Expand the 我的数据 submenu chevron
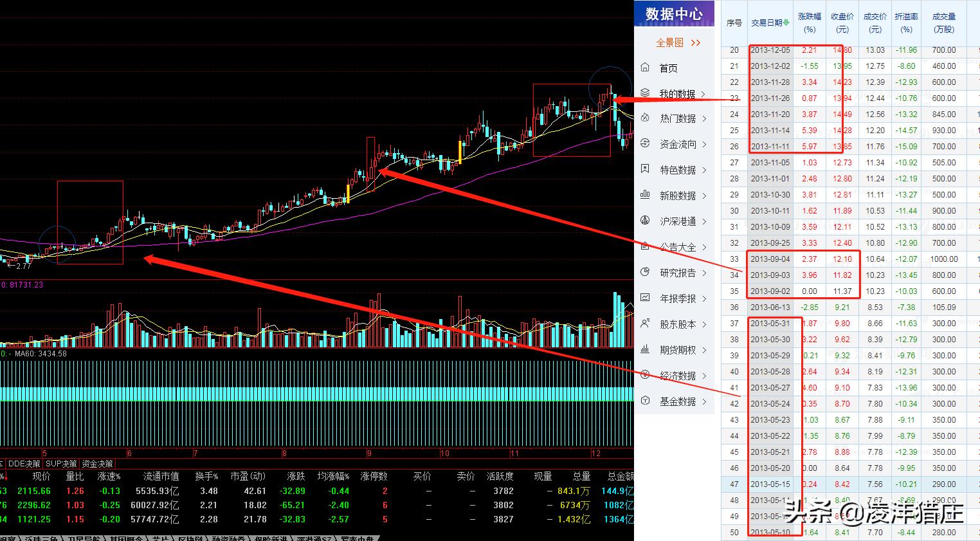 pyautogui.click(x=703, y=94)
